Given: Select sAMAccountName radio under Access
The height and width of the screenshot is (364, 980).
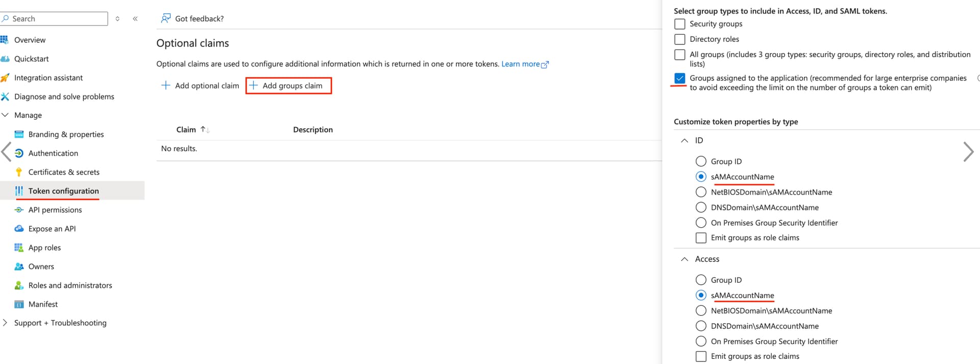Looking at the screenshot, I should coord(701,295).
